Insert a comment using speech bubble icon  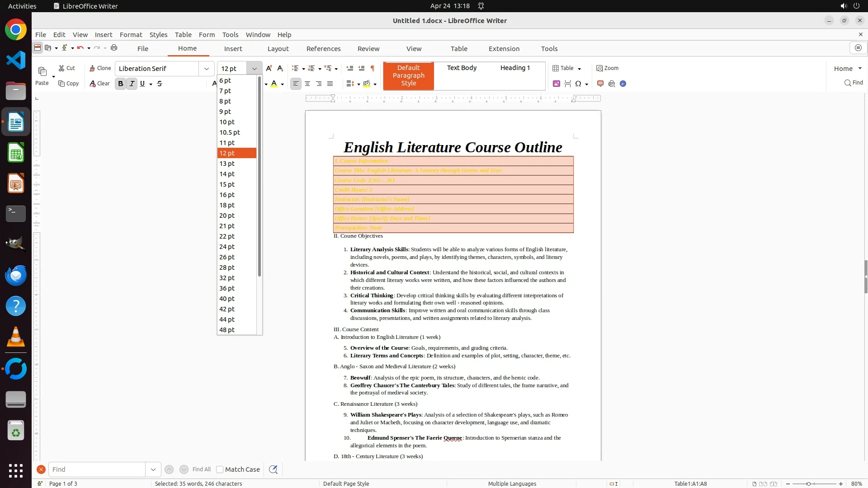pos(600,84)
